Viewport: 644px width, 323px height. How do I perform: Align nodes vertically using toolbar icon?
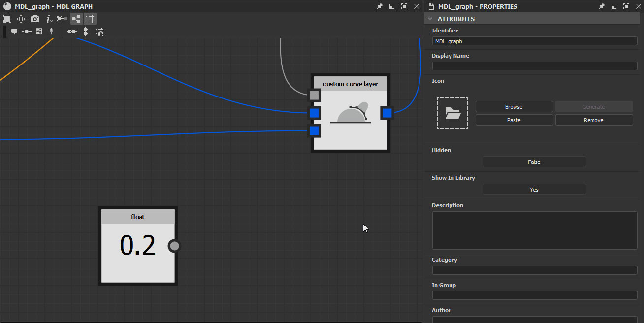[86, 32]
